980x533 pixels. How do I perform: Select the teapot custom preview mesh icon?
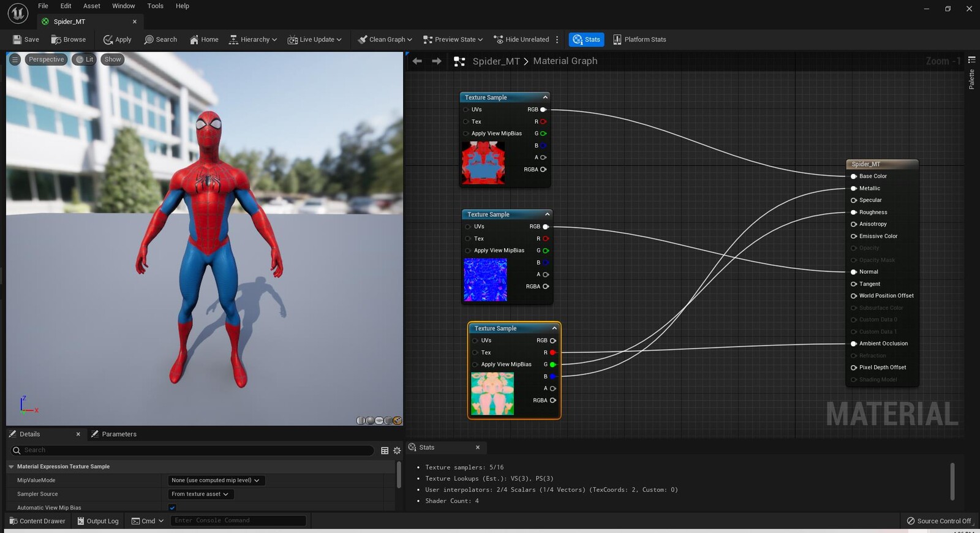click(x=398, y=420)
